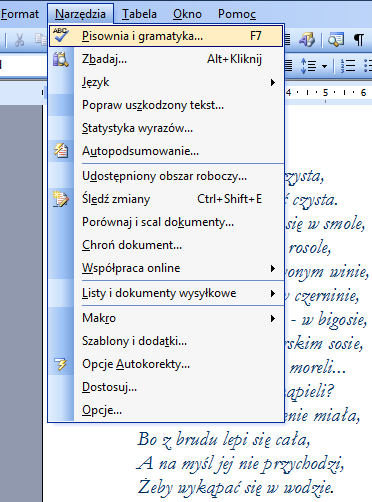Open Autopodsumowanie from the menu

point(166,151)
